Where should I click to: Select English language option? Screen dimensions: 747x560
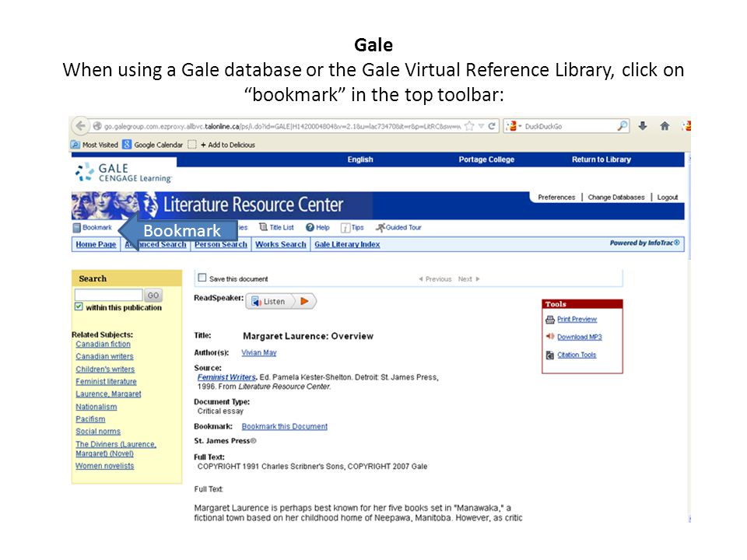[x=360, y=159]
